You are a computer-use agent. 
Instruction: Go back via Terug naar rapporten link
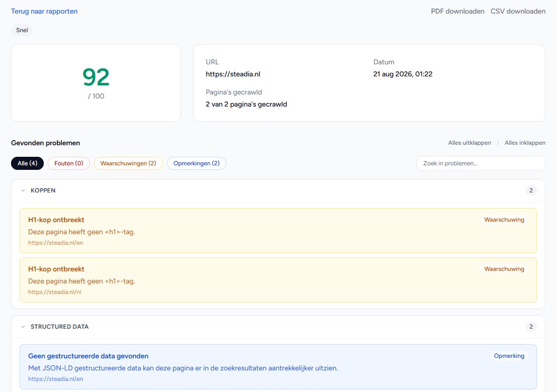44,12
